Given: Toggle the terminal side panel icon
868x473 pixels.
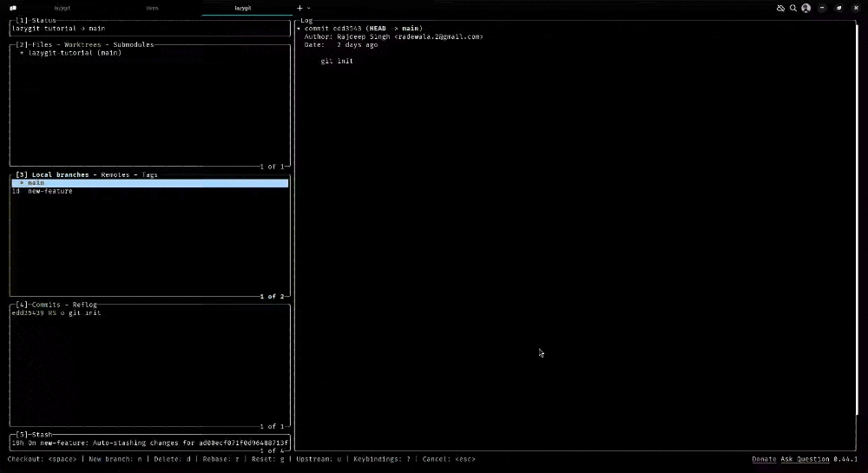Looking at the screenshot, I should [13, 9].
